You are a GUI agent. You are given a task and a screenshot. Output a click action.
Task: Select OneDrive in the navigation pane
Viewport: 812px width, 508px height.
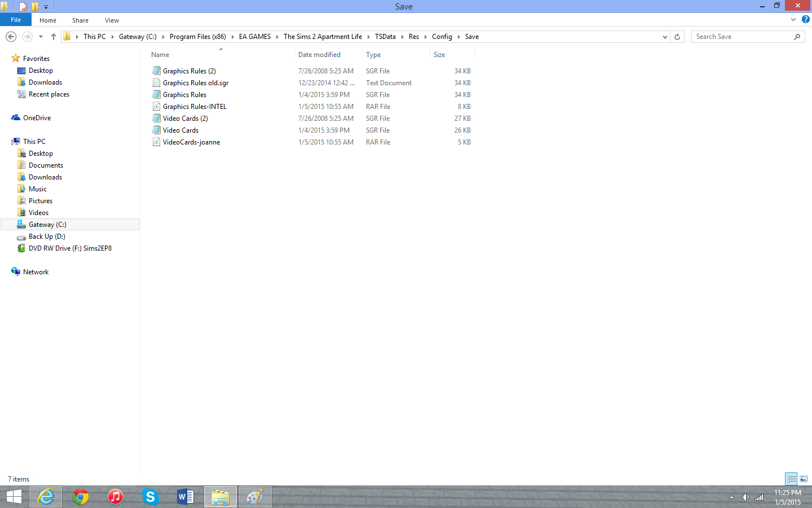point(37,118)
